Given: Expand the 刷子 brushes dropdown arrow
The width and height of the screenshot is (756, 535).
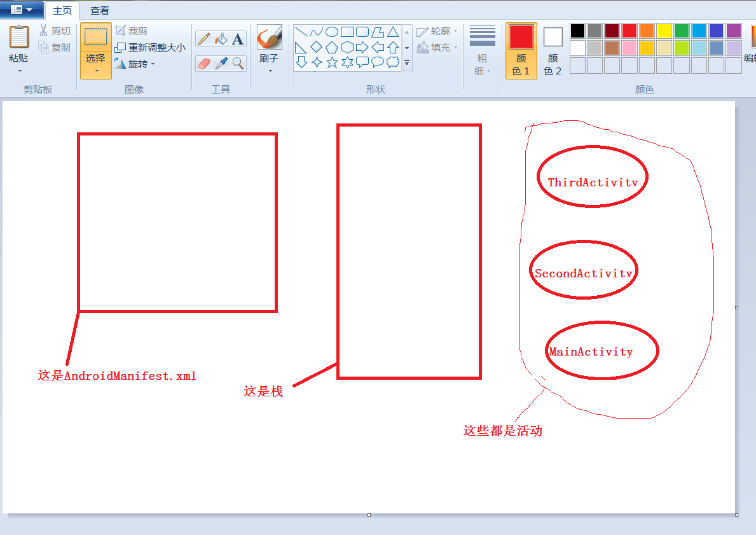Looking at the screenshot, I should tap(270, 71).
